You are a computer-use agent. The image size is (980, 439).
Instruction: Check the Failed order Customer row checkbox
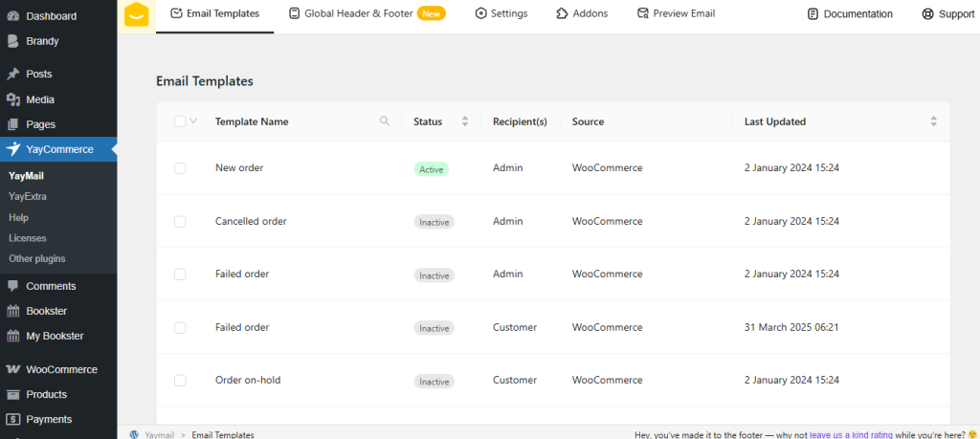[180, 327]
